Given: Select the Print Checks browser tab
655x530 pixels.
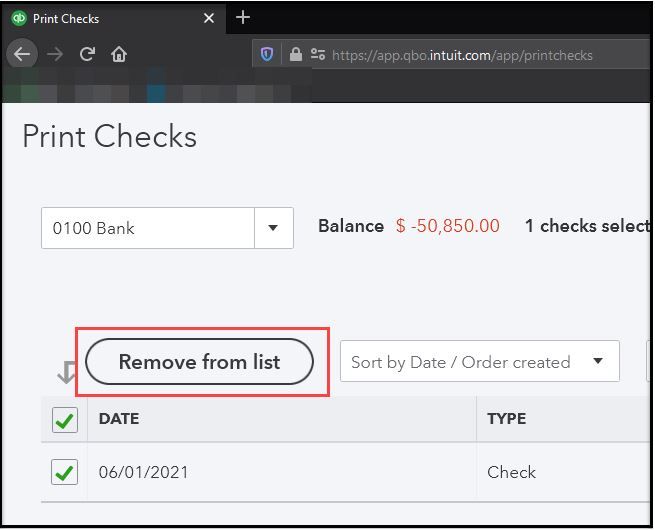Looking at the screenshot, I should tap(114, 18).
